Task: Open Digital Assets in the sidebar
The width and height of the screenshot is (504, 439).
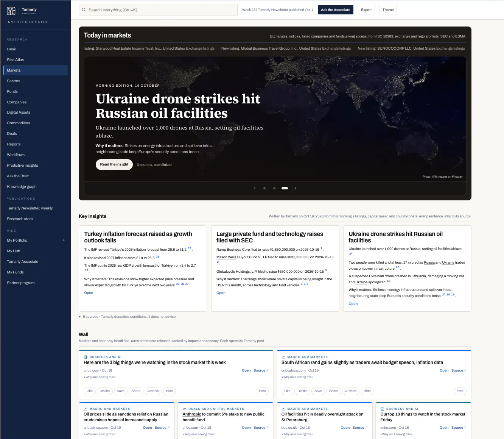Action: coord(36,112)
